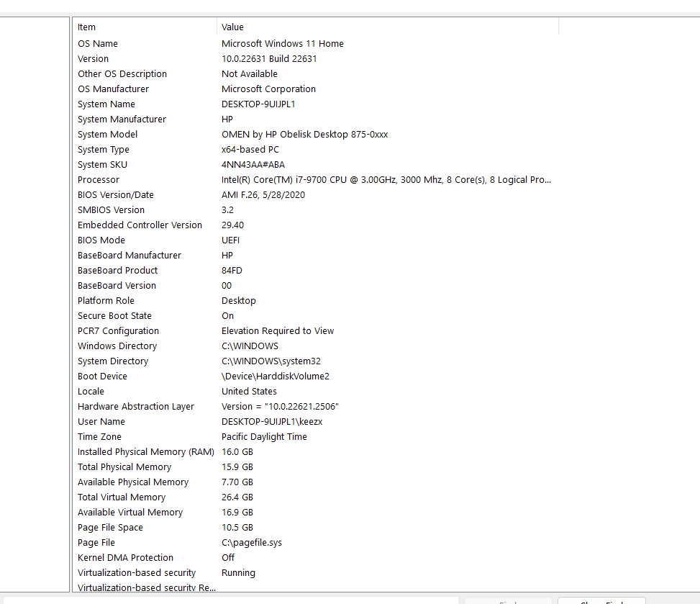
Task: Click the Version row showing Build 22631
Action: pyautogui.click(x=144, y=58)
